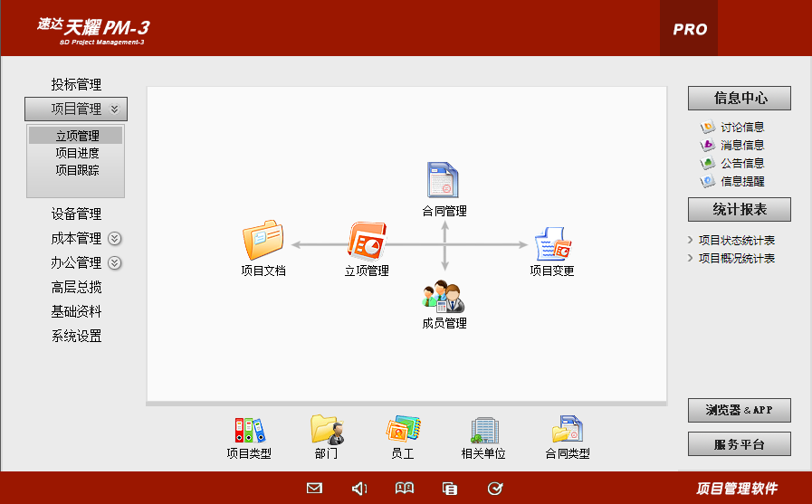Viewport: 812px width, 504px height.
Task: Click the speaker icon in bottom bar
Action: [x=359, y=489]
